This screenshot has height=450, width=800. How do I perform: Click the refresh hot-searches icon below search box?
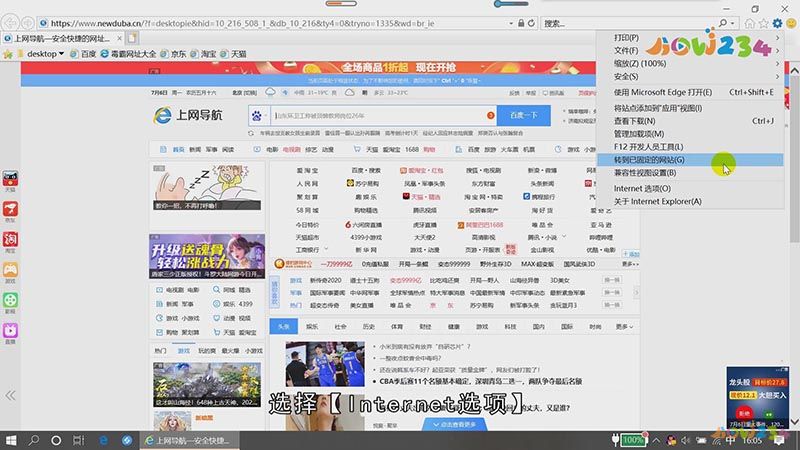coord(251,133)
